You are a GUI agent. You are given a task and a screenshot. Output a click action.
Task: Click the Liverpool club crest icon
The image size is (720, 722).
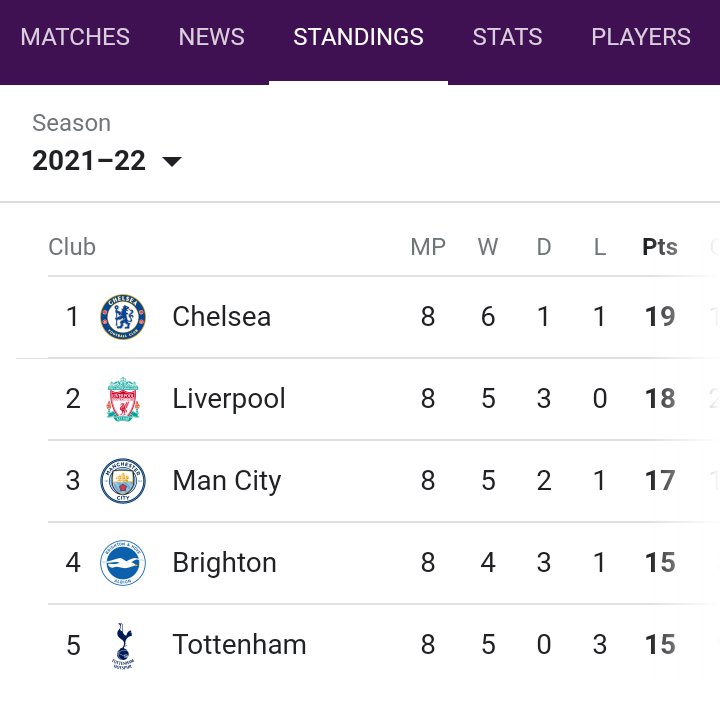point(123,399)
